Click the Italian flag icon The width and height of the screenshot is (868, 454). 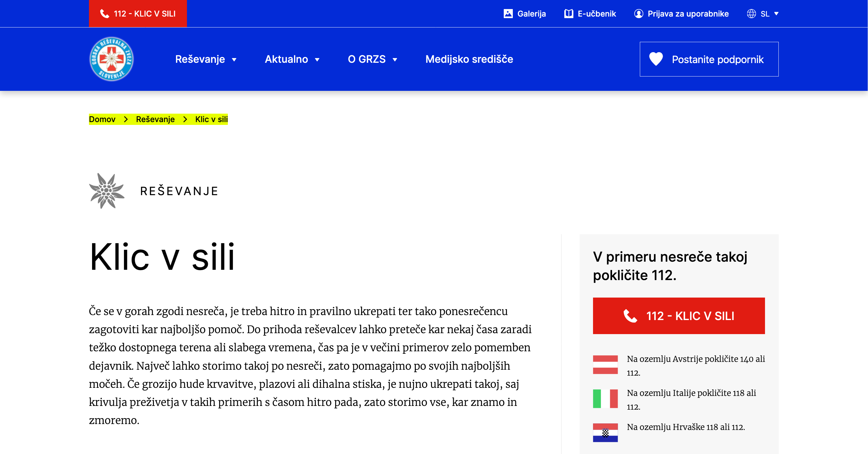tap(605, 398)
